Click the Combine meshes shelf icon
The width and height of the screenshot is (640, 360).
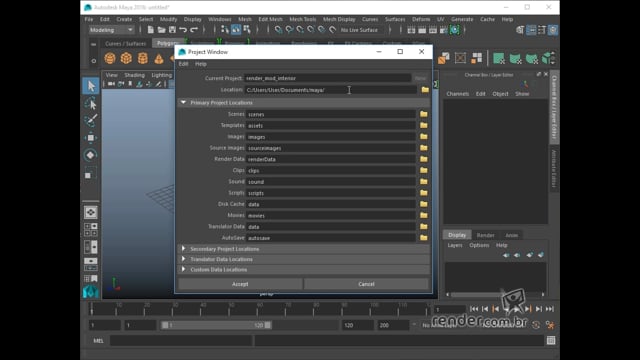click(x=444, y=58)
